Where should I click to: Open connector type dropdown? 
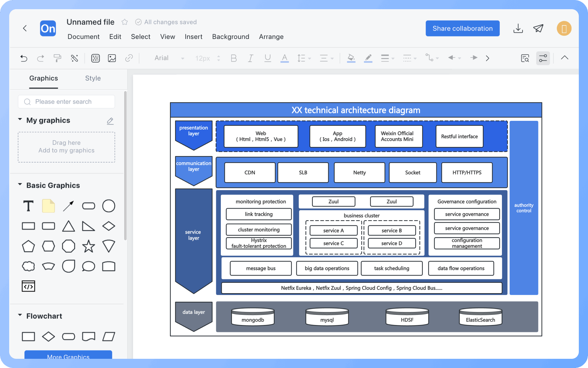coord(432,58)
